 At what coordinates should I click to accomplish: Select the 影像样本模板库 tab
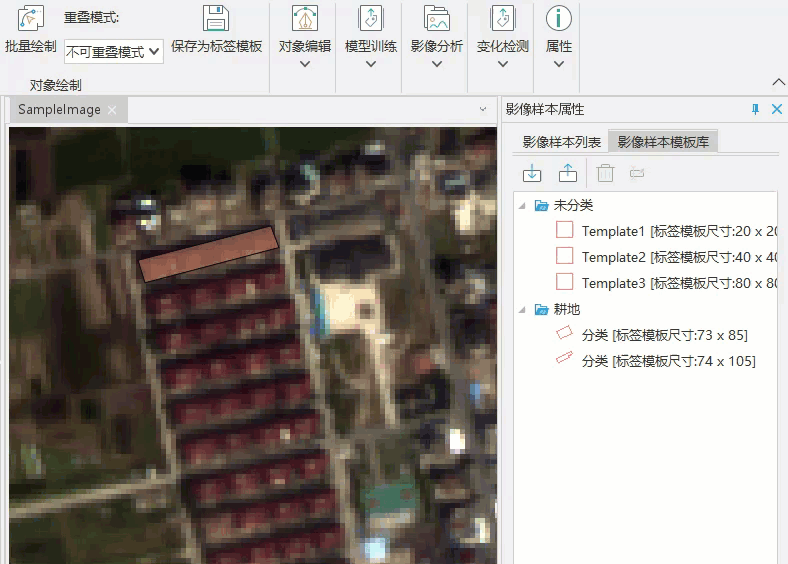pos(663,142)
